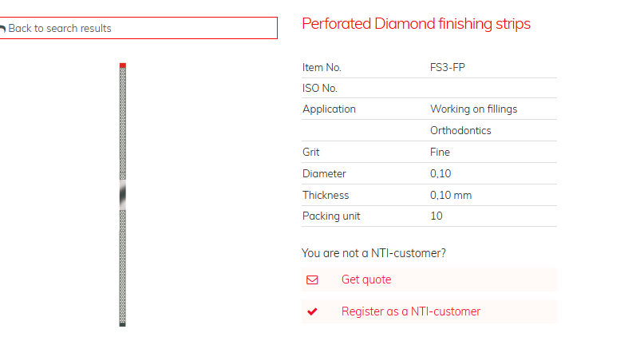Click the Item No. label

[322, 67]
